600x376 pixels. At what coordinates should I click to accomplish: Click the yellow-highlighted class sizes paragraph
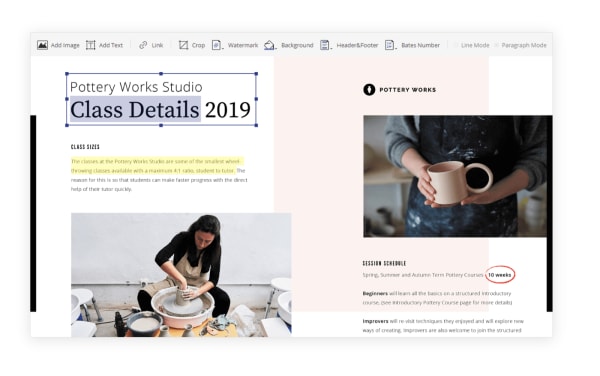click(157, 166)
